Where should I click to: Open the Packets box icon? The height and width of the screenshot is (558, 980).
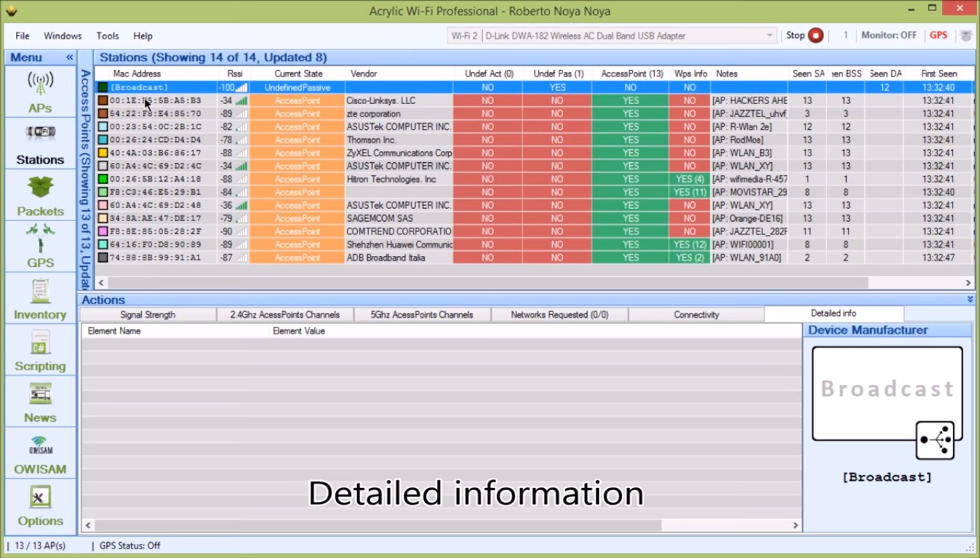(x=40, y=187)
